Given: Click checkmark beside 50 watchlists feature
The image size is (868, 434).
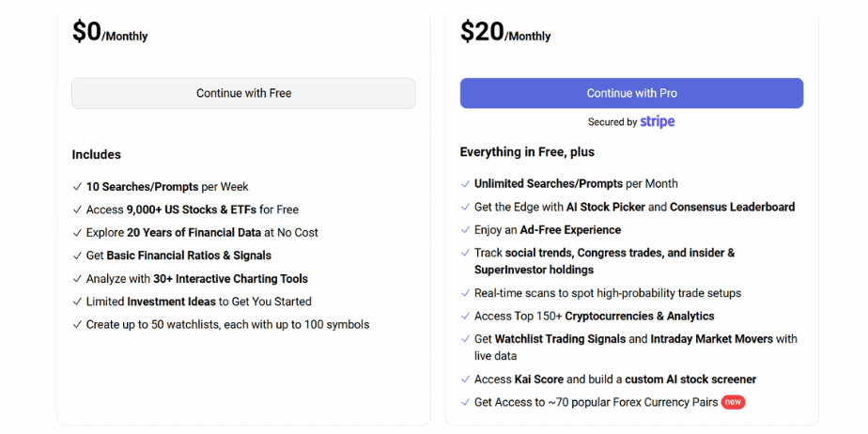Looking at the screenshot, I should point(77,324).
